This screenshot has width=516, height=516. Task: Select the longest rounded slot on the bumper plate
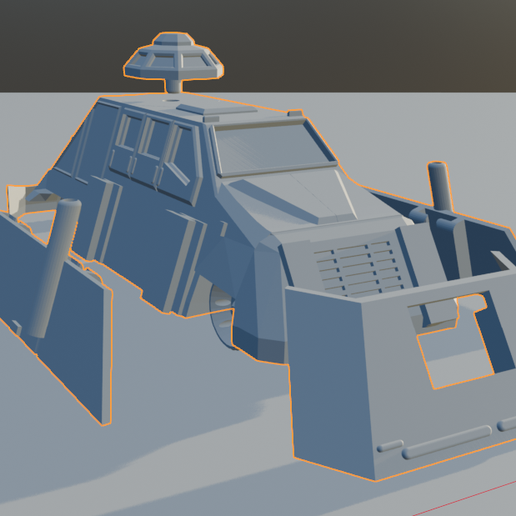[447, 441]
